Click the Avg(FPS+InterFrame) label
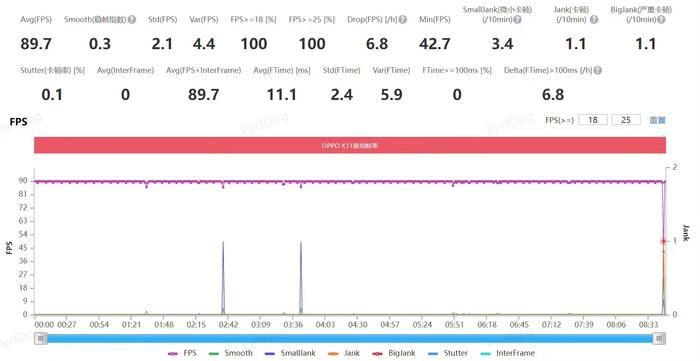This screenshot has width=700, height=361. click(204, 71)
